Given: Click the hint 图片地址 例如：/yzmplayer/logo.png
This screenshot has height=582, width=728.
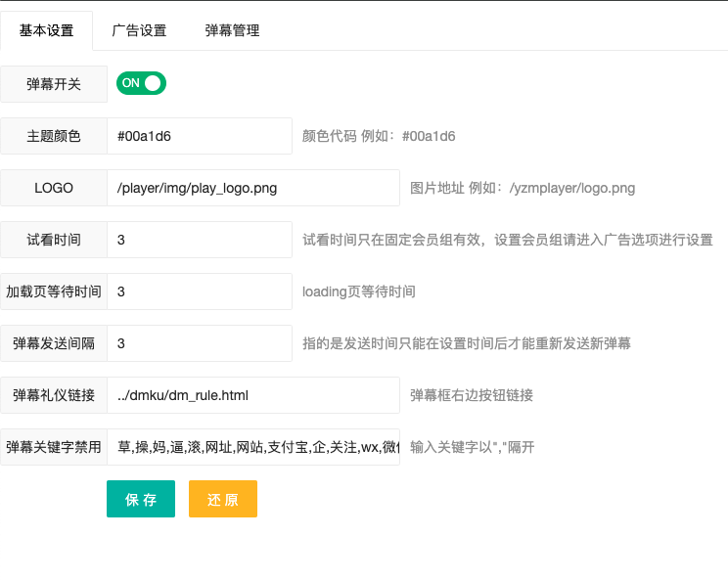Looking at the screenshot, I should coord(523,188).
